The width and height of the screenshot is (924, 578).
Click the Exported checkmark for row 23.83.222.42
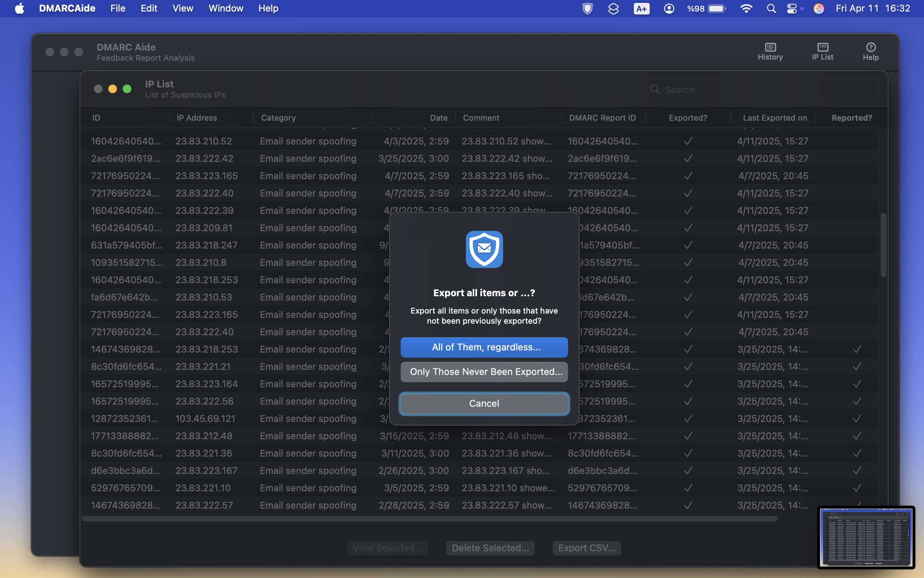688,158
